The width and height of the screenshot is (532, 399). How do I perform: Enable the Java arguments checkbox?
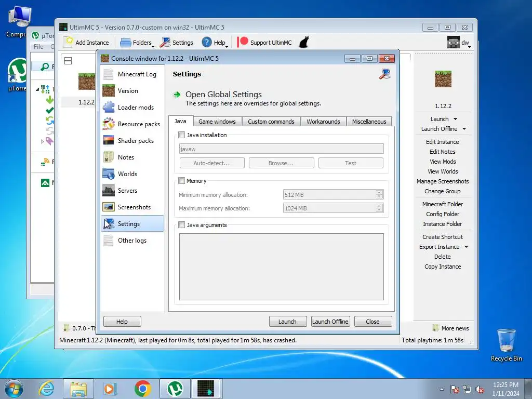(182, 225)
